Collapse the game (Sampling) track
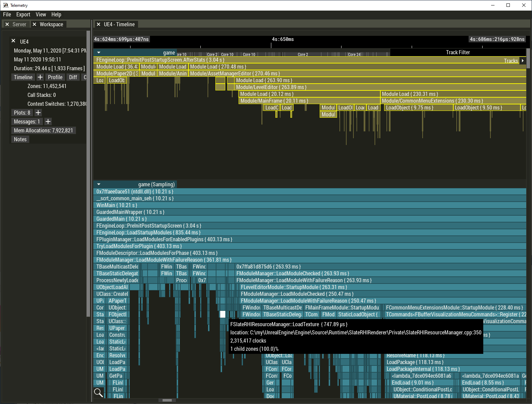The height and width of the screenshot is (404, 532). pyautogui.click(x=99, y=184)
